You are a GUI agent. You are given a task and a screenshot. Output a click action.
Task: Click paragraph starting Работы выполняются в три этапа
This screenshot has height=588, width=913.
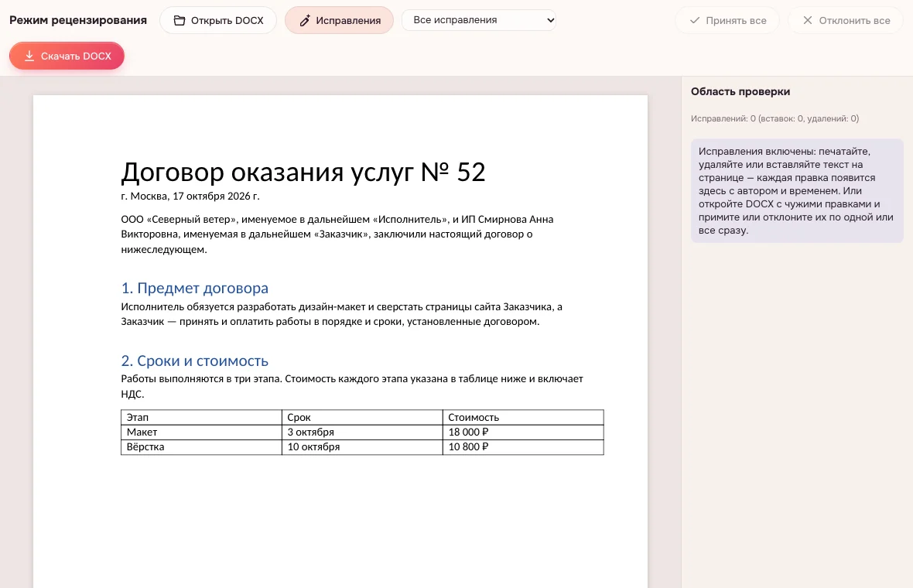352,386
